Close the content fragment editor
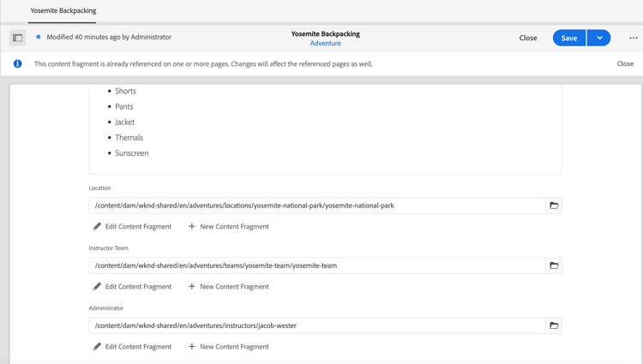 [x=528, y=38]
